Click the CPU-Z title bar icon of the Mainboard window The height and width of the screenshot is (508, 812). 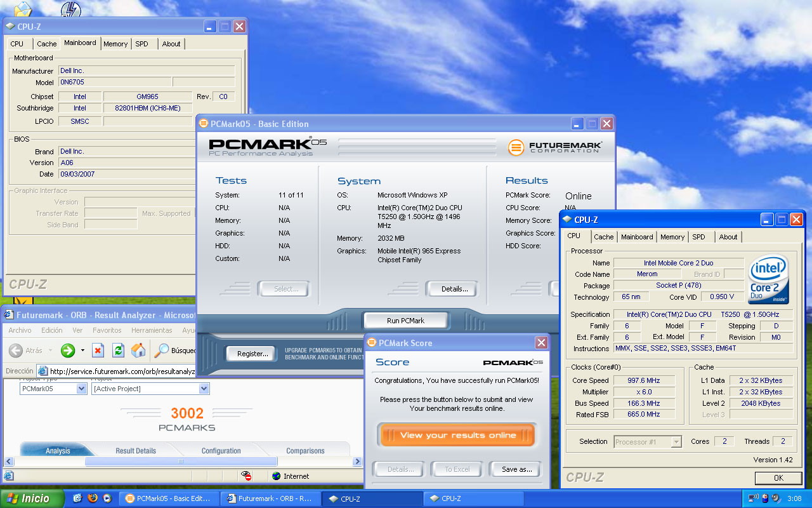click(x=10, y=27)
